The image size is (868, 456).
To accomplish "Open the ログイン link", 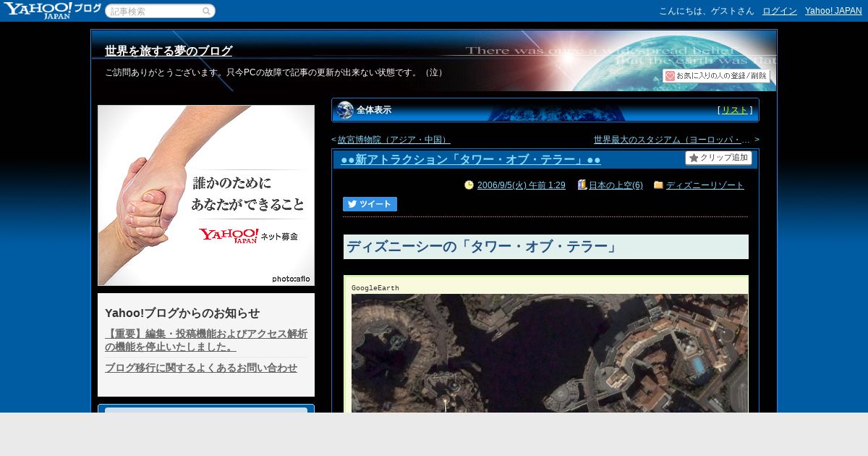I will (780, 11).
